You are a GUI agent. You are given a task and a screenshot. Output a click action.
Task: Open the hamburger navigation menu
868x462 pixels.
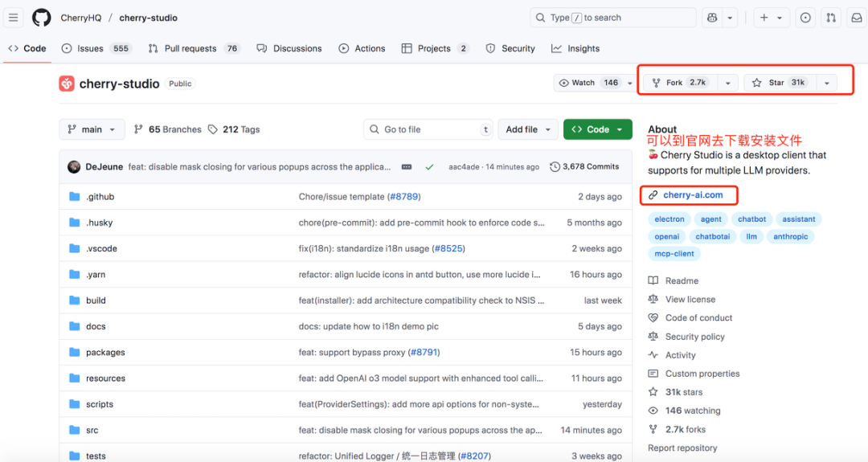(14, 18)
